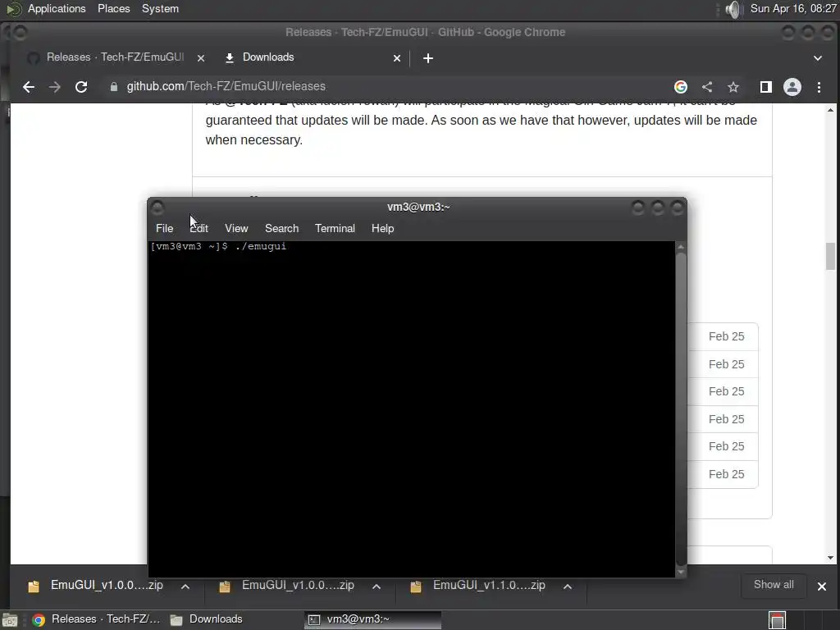Switch to Downloads folder taskbar entry

pyautogui.click(x=207, y=619)
